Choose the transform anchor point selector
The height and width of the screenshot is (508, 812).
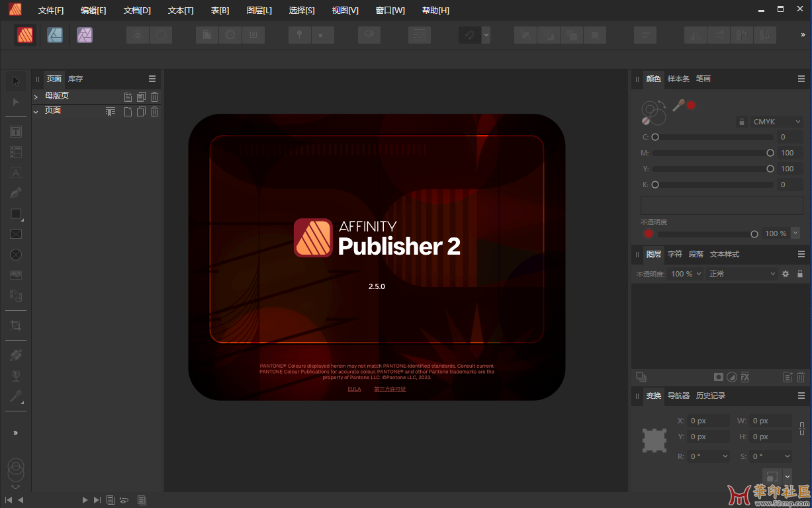click(654, 441)
